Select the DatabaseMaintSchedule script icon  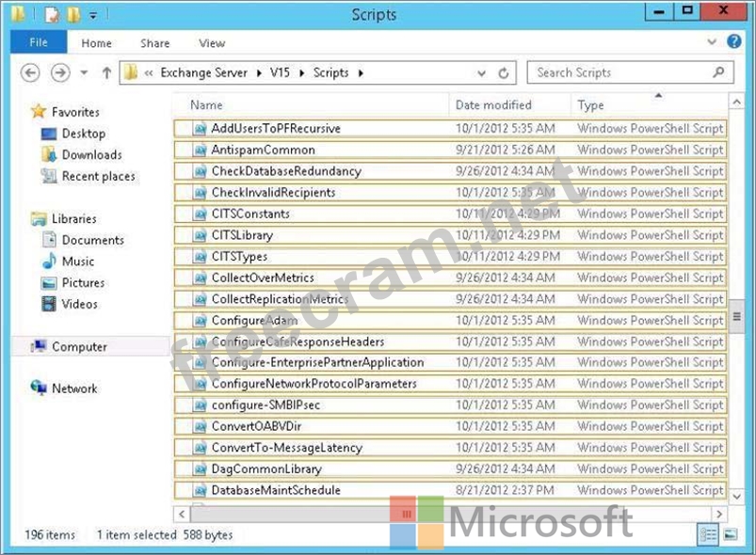pyautogui.click(x=200, y=490)
